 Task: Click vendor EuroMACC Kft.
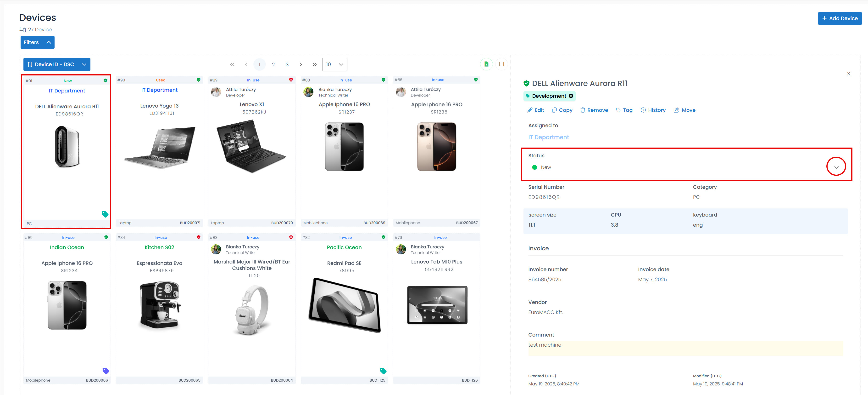click(545, 312)
